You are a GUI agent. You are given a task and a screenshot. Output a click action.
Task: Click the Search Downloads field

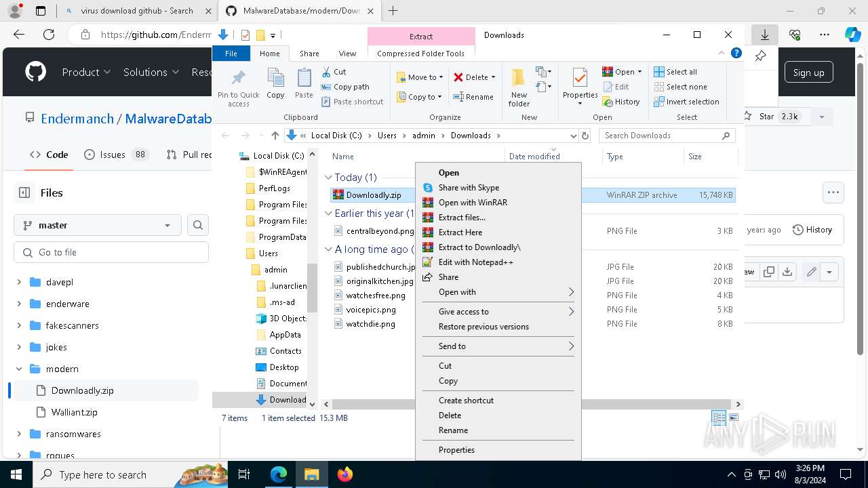666,136
